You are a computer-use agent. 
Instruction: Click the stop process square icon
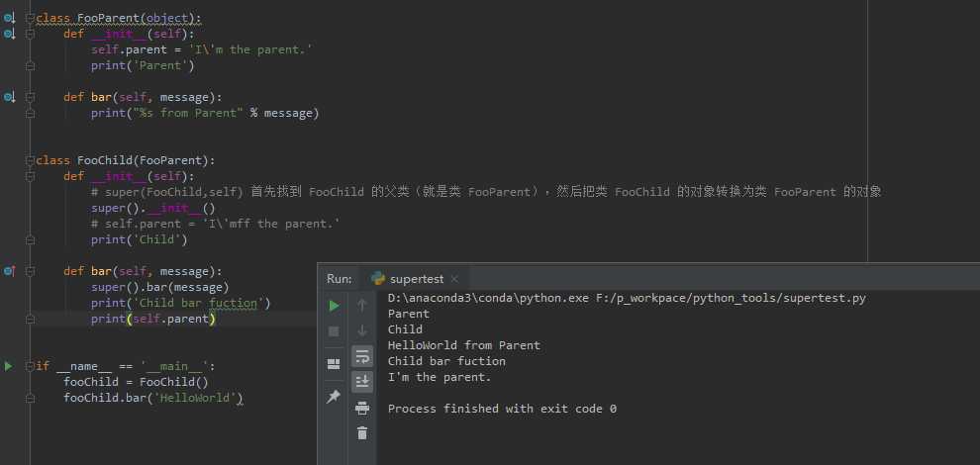coord(334,330)
